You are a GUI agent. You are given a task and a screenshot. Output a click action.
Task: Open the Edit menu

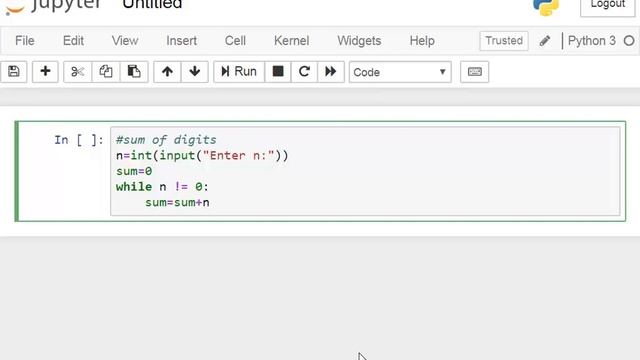tap(73, 41)
